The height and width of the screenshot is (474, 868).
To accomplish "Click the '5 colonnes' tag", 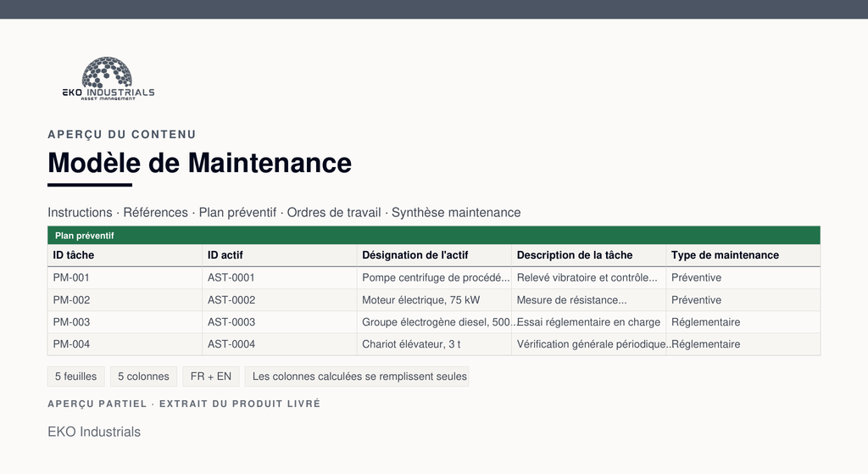I will (x=143, y=376).
